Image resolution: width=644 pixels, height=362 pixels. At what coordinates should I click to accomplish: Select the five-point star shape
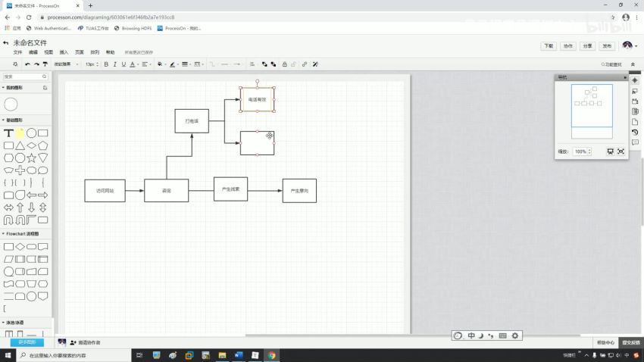click(31, 158)
